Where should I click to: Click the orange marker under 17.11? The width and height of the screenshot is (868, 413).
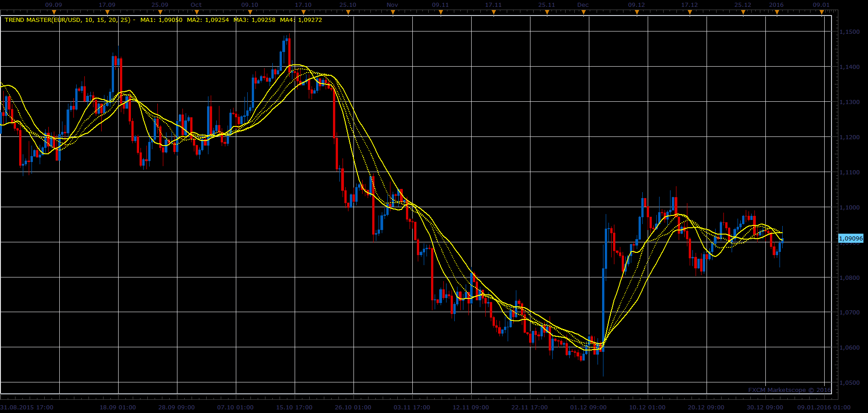(494, 12)
